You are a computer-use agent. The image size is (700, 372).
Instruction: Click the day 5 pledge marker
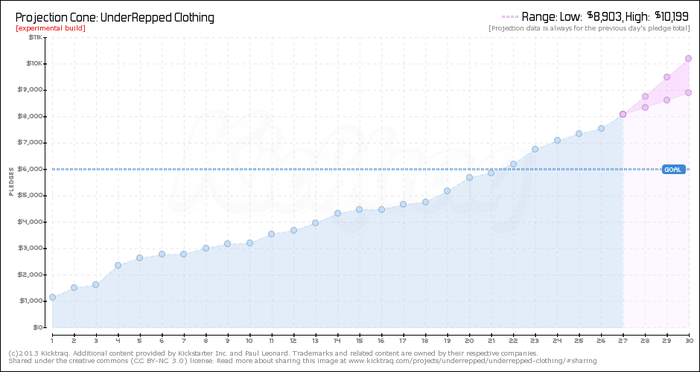(x=140, y=258)
